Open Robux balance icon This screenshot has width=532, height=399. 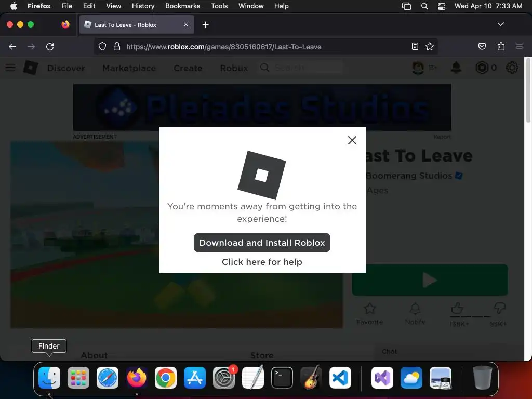point(482,68)
